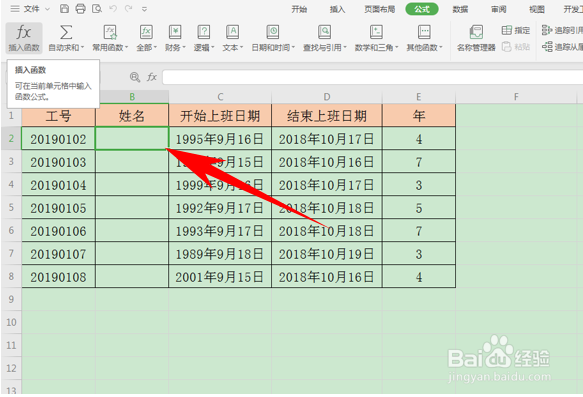The height and width of the screenshot is (397, 583).
Task: Switch to the 开始 (Home) tab
Action: point(299,9)
